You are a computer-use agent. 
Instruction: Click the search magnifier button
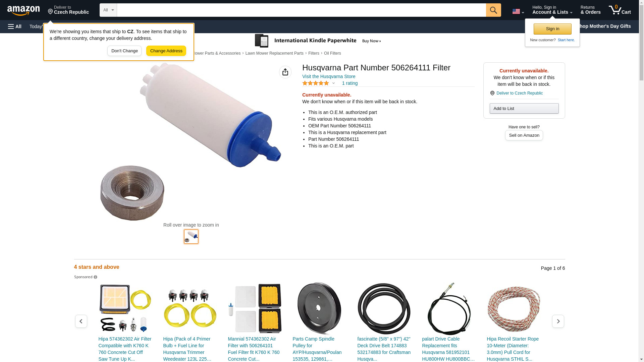[493, 10]
